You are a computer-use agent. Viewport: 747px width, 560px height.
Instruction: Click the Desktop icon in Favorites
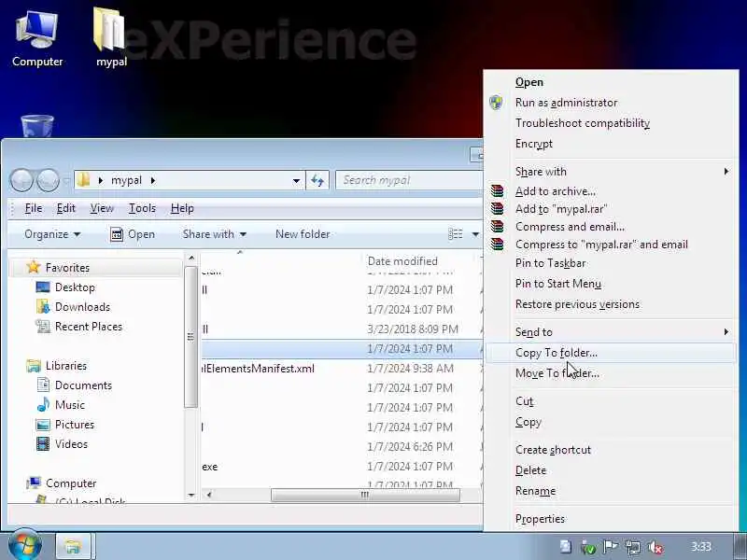coord(43,287)
